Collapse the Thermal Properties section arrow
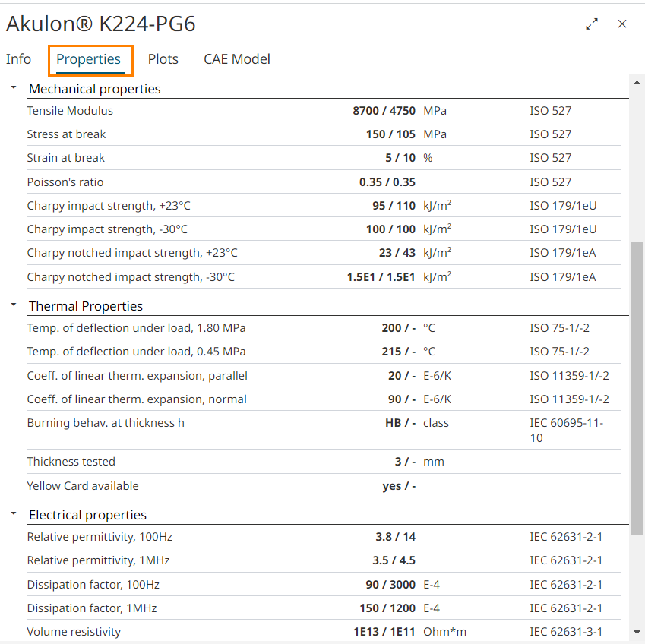The width and height of the screenshot is (645, 644). click(14, 305)
